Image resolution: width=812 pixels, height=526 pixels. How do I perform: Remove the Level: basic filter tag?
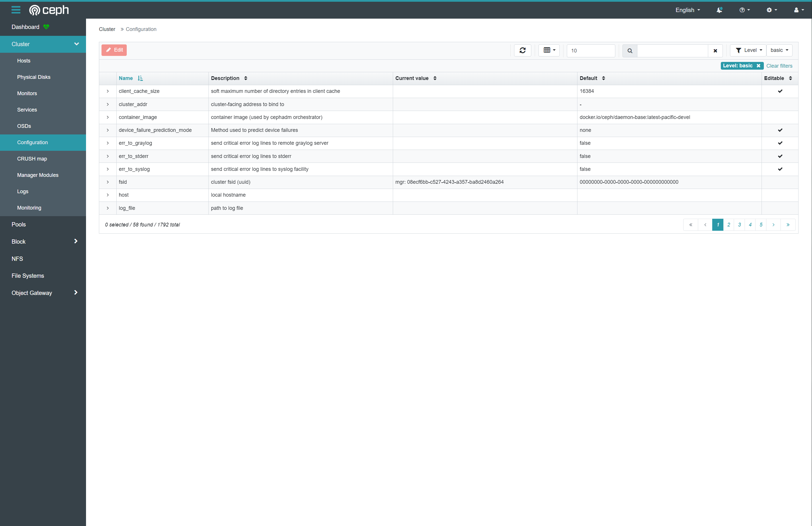click(x=758, y=66)
